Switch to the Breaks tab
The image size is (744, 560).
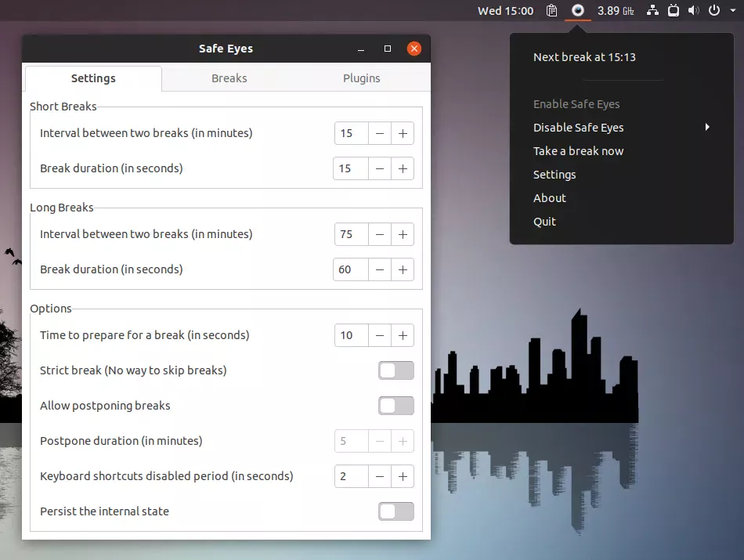[x=229, y=78]
